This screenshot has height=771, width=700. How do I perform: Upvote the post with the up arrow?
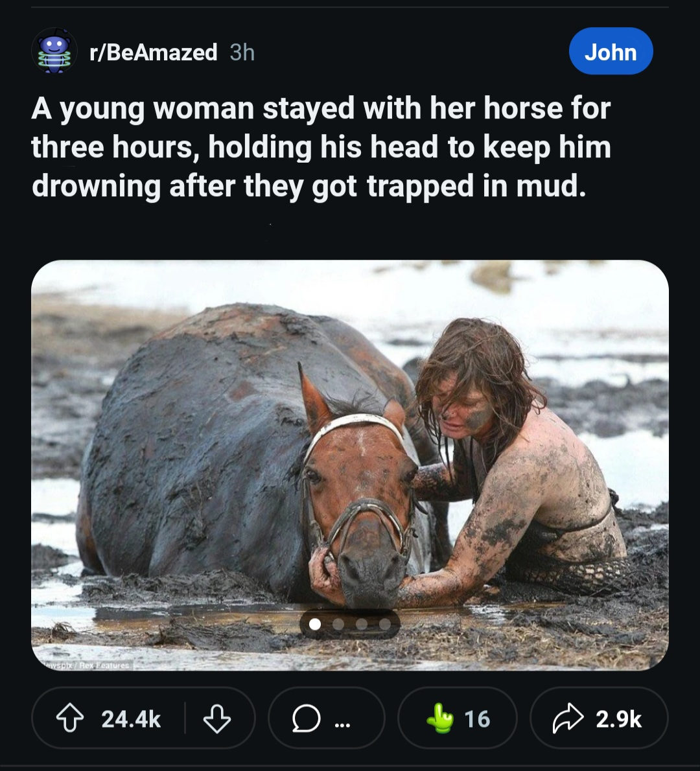pos(70,719)
